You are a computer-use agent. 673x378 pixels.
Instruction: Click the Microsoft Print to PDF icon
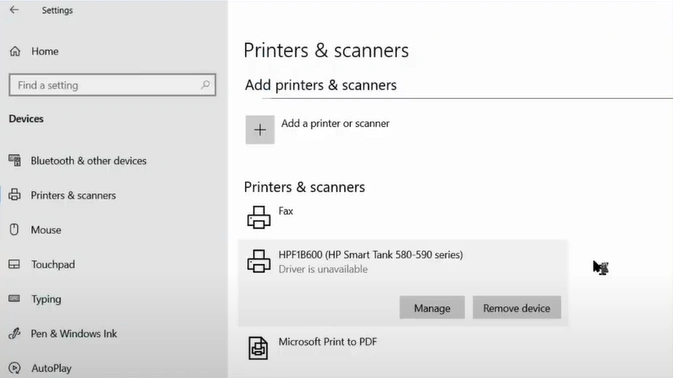point(258,348)
